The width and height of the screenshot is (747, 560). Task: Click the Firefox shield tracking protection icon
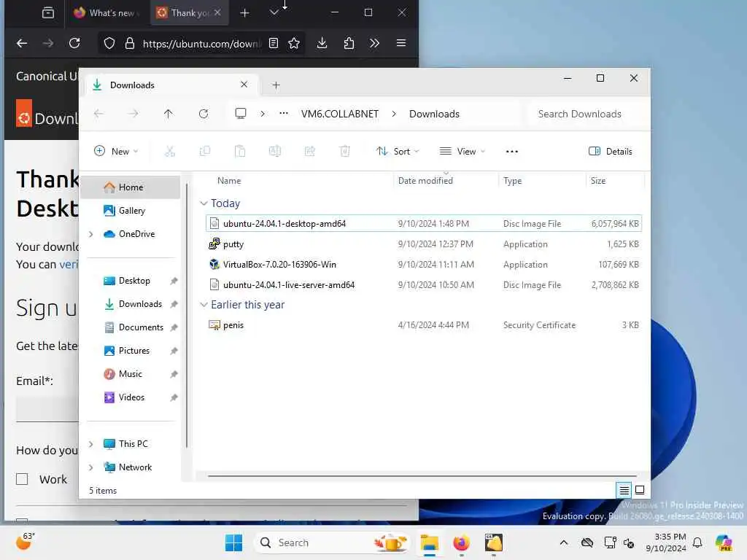(109, 43)
